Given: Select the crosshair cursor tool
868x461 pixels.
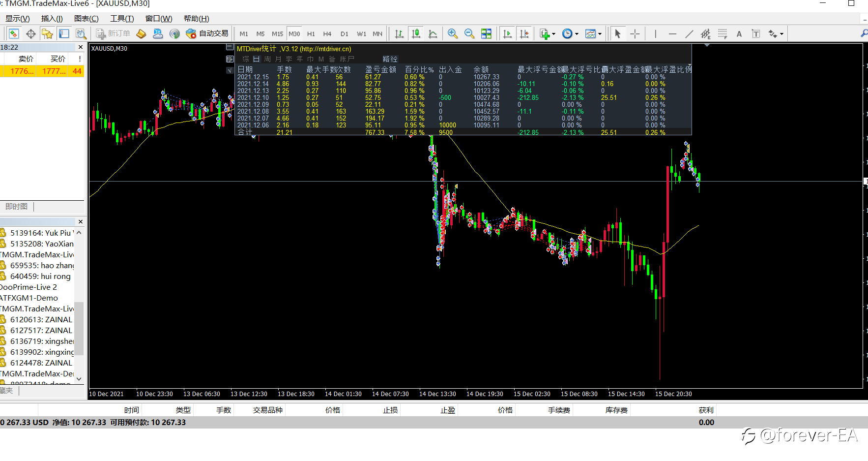Looking at the screenshot, I should pyautogui.click(x=635, y=33).
